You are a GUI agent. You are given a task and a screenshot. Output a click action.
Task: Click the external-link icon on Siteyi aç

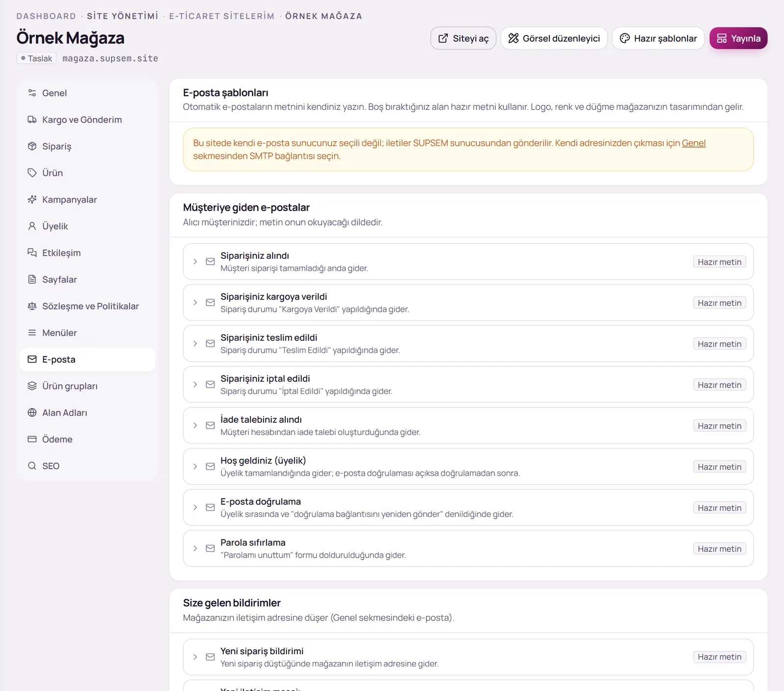tap(443, 38)
